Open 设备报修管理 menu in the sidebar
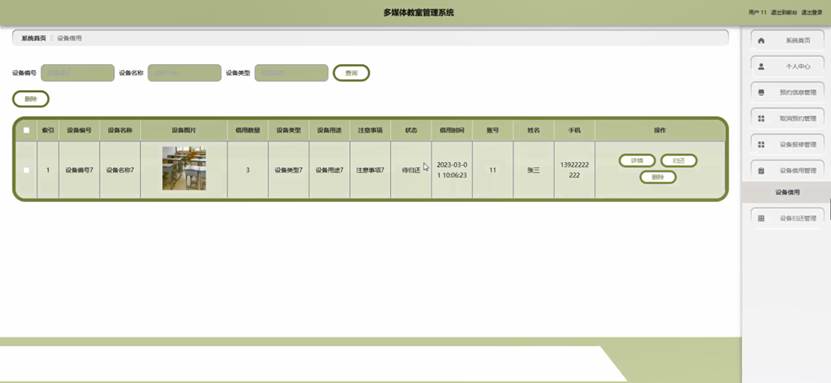This screenshot has width=831, height=383. pyautogui.click(x=788, y=145)
